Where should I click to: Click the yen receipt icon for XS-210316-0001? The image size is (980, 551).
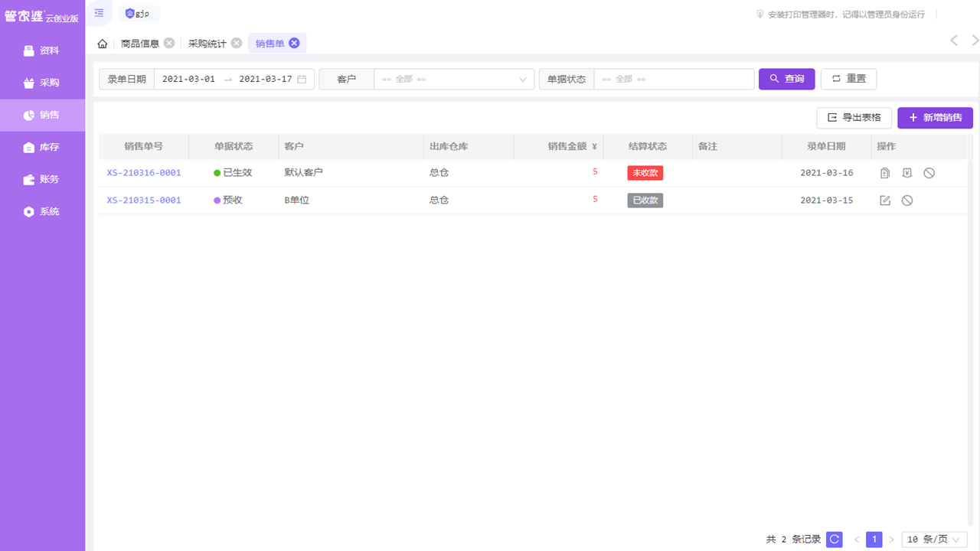[906, 173]
